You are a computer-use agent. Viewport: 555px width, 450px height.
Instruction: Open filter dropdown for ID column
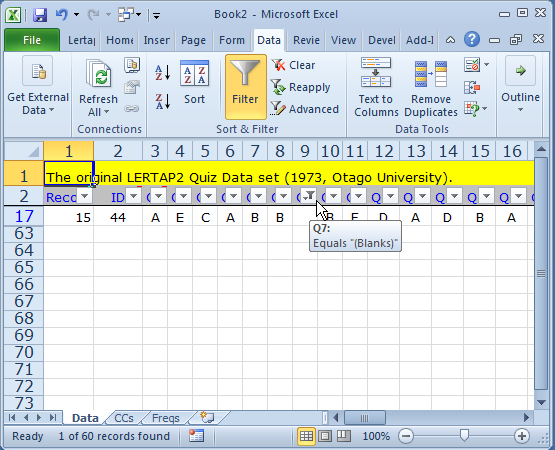(133, 195)
